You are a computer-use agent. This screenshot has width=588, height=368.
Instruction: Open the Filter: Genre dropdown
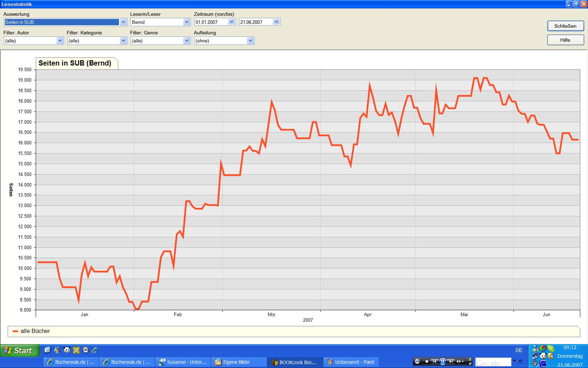pos(187,41)
